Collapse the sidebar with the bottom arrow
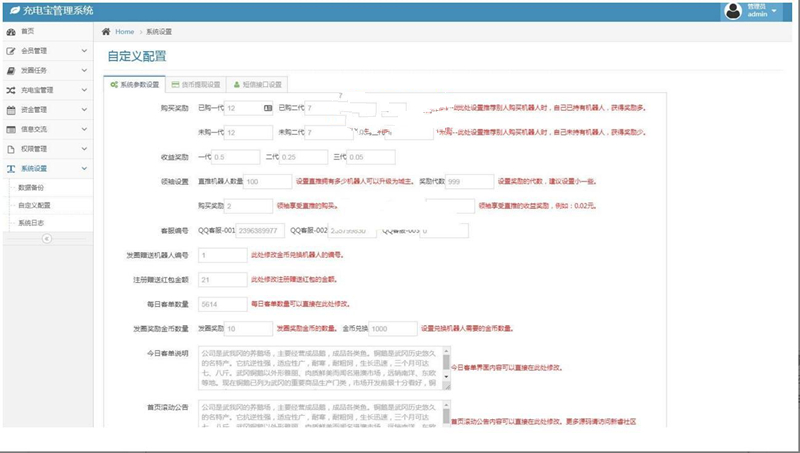Viewport: 800px width, 453px height. coord(45,239)
